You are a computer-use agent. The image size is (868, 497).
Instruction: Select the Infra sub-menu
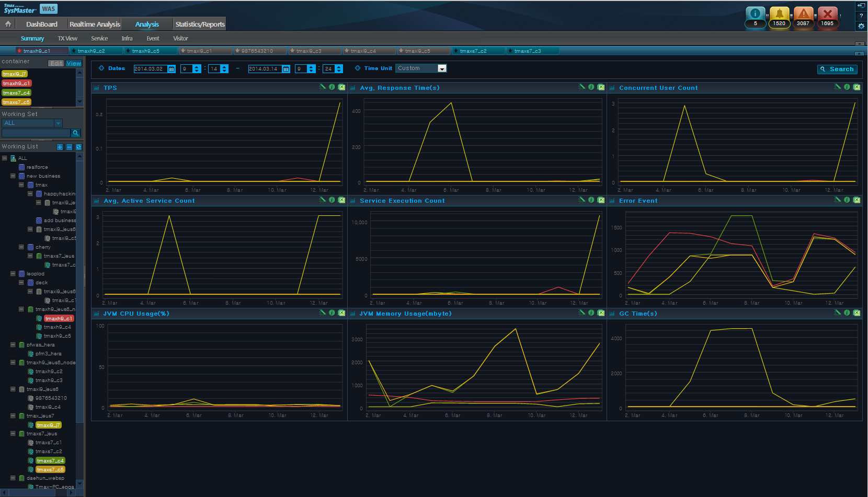(x=127, y=39)
